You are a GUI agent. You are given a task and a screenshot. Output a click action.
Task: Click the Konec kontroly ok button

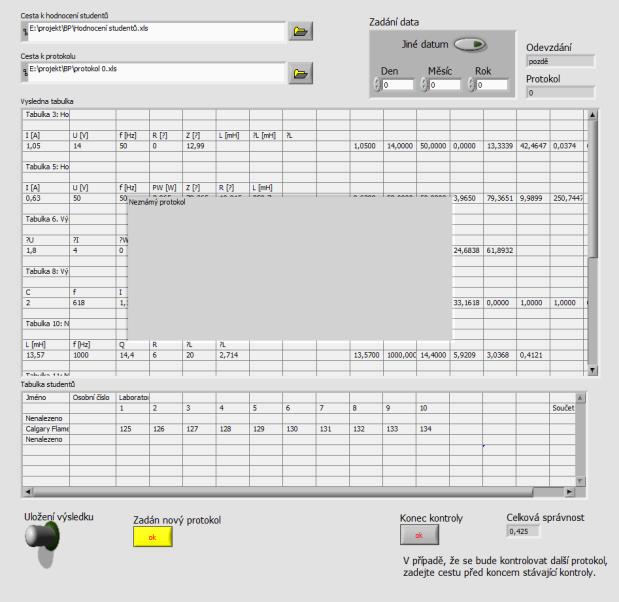(419, 535)
